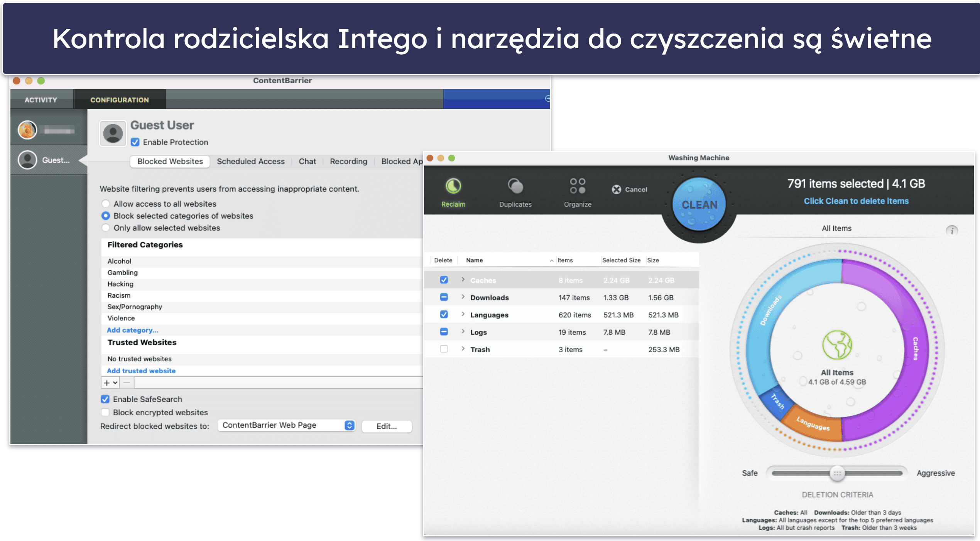Select the orange avatar user in the sidebar
The height and width of the screenshot is (541, 980).
27,130
